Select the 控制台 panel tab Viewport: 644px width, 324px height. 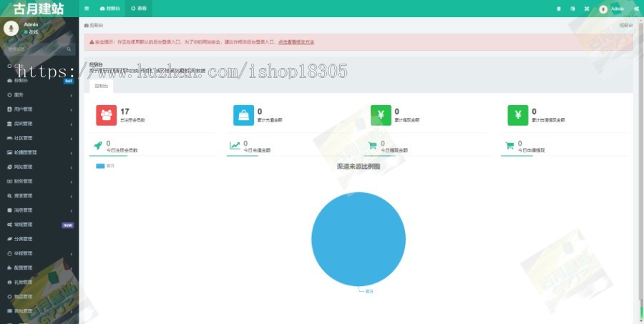point(102,87)
